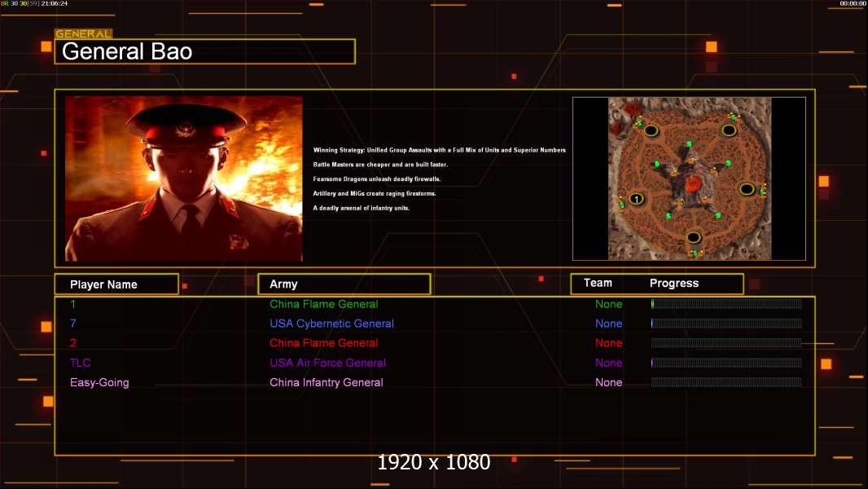Screen dimensions: 868x489
Task: Select player name 2 in red
Action: pyautogui.click(x=73, y=343)
